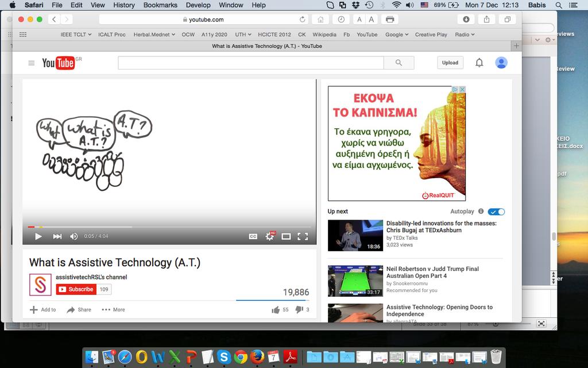The width and height of the screenshot is (588, 368).
Task: Launch Google Chrome from the Dock
Action: [241, 356]
